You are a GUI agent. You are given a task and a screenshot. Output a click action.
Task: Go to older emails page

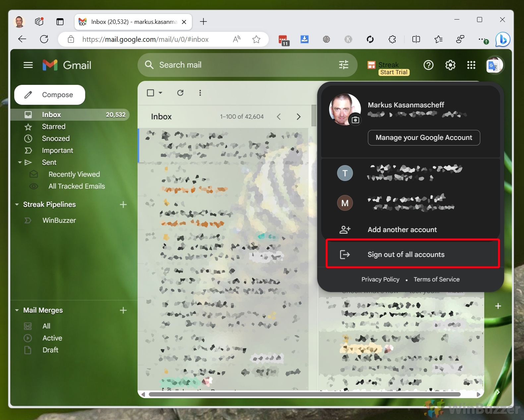pos(299,117)
